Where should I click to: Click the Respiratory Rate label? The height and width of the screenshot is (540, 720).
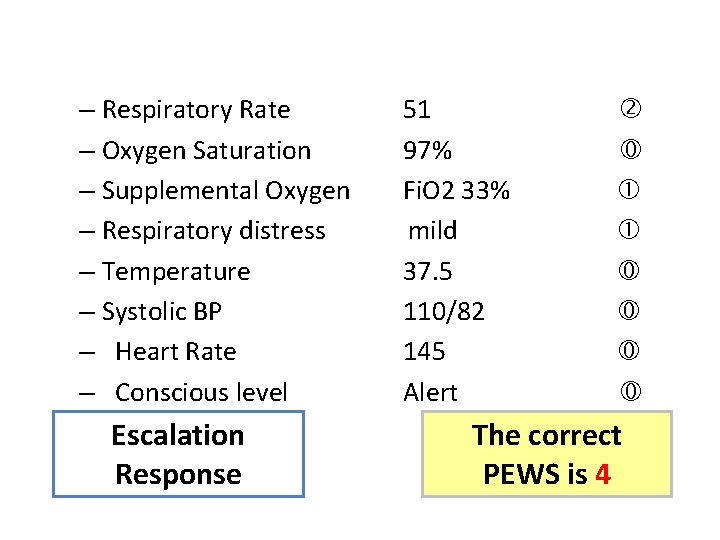tap(196, 110)
